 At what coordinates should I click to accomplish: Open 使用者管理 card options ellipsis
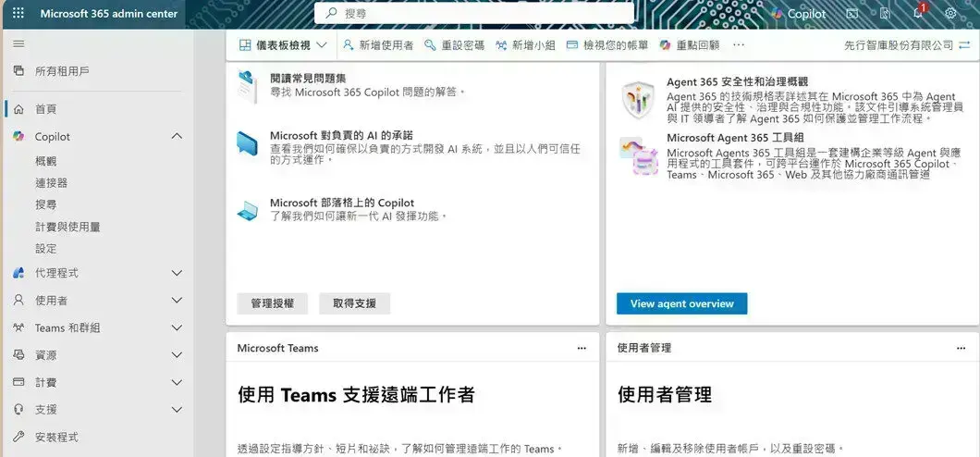point(962,348)
